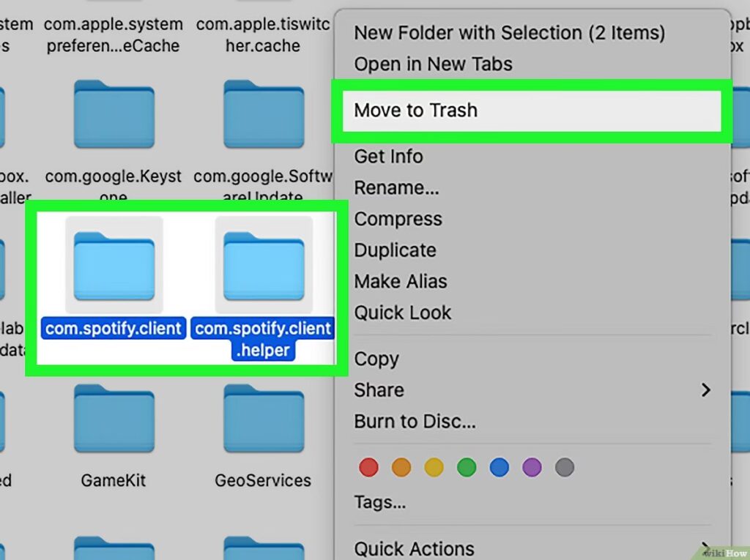The image size is (750, 560).
Task: Apply the green tag color
Action: point(466,467)
